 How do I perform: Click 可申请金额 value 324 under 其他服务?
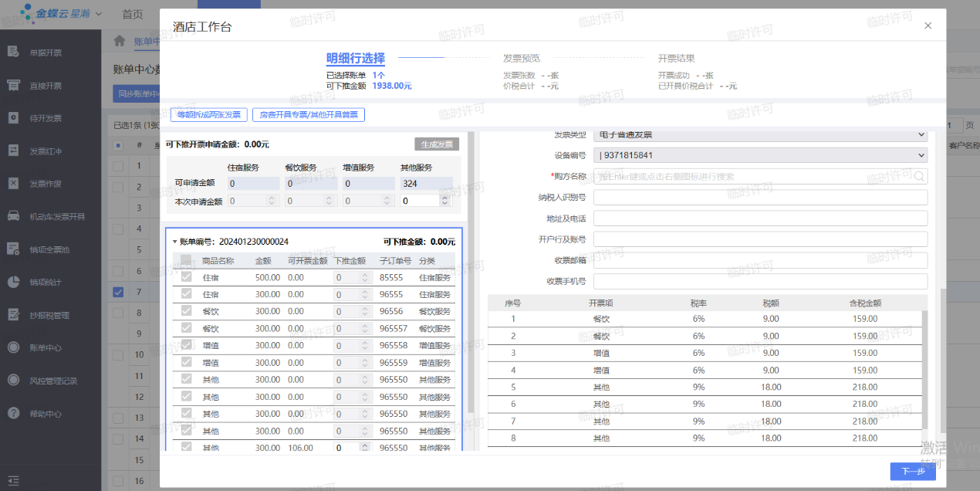(426, 183)
